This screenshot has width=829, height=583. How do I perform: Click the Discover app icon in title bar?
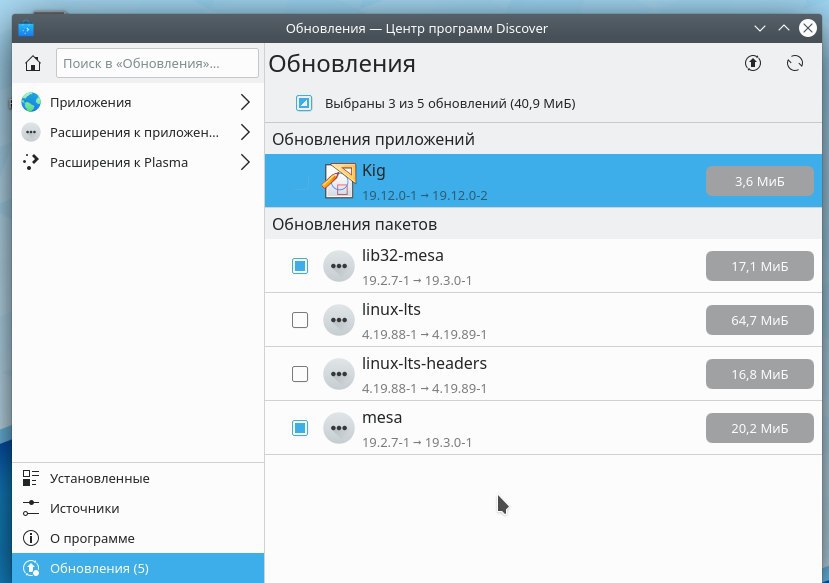click(x=26, y=28)
